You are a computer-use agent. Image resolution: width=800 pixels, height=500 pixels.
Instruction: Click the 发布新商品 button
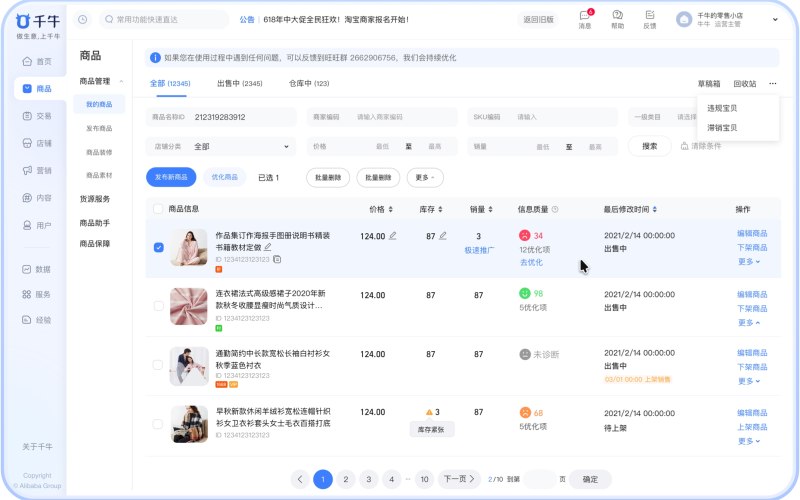pyautogui.click(x=171, y=177)
